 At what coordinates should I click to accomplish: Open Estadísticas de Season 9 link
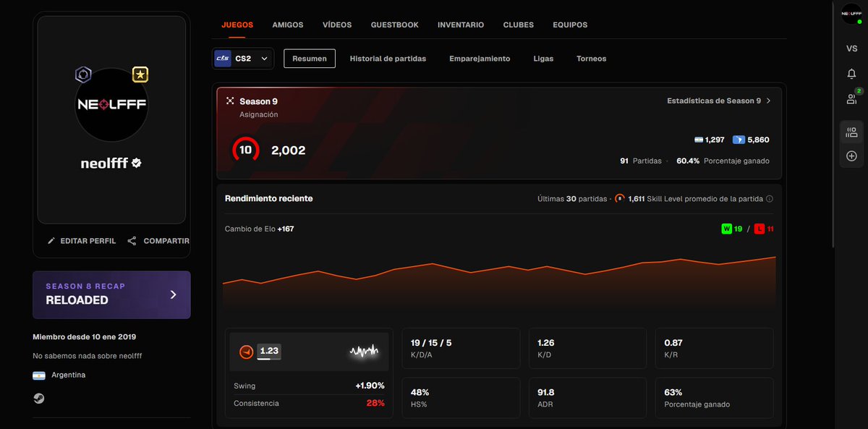(719, 101)
